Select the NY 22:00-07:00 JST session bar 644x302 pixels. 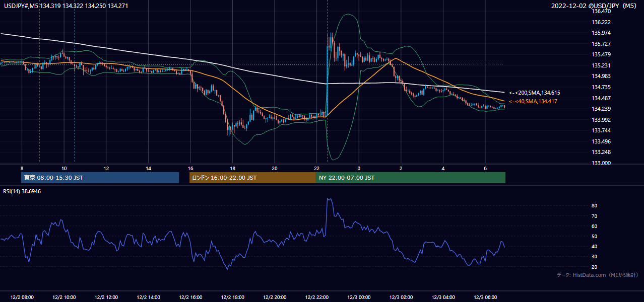pos(411,178)
